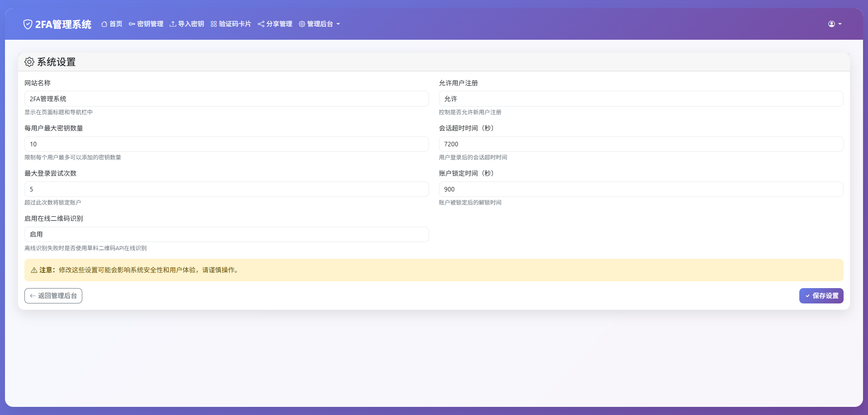This screenshot has width=868, height=415.
Task: Open the user account menu at top right
Action: click(x=834, y=24)
